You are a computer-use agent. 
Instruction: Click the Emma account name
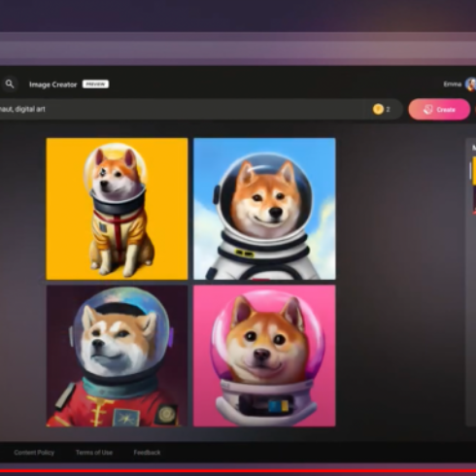[x=452, y=85]
